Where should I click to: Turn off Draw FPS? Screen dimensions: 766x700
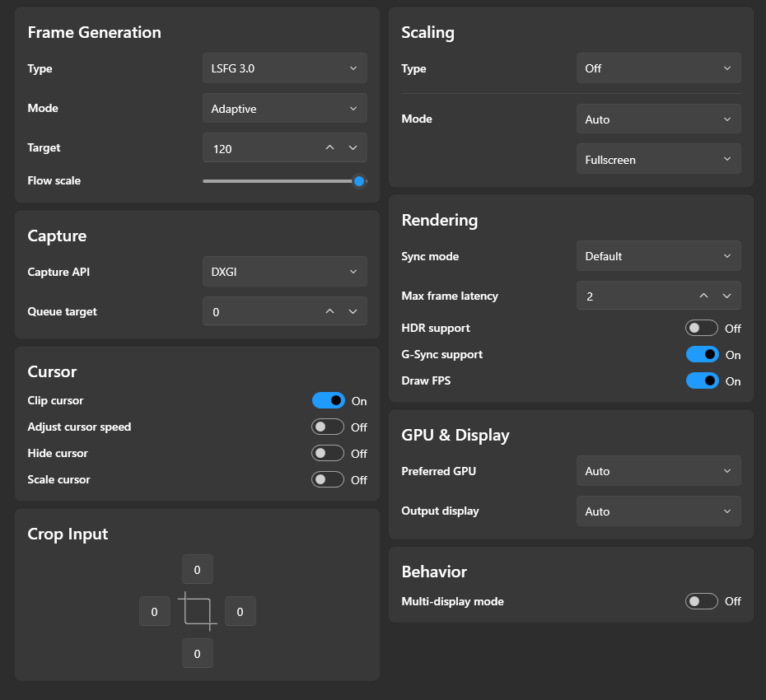click(x=702, y=381)
